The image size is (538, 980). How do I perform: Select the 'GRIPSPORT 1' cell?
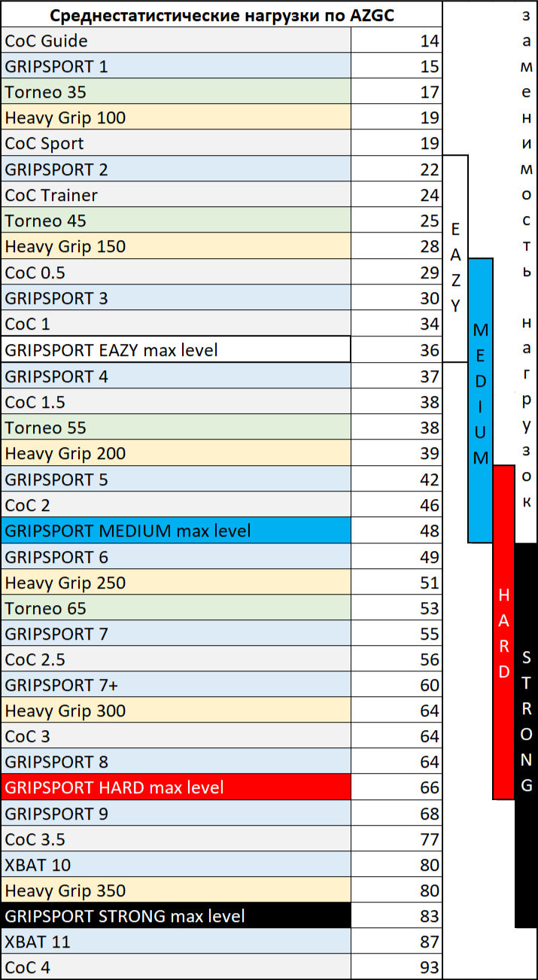[x=176, y=66]
